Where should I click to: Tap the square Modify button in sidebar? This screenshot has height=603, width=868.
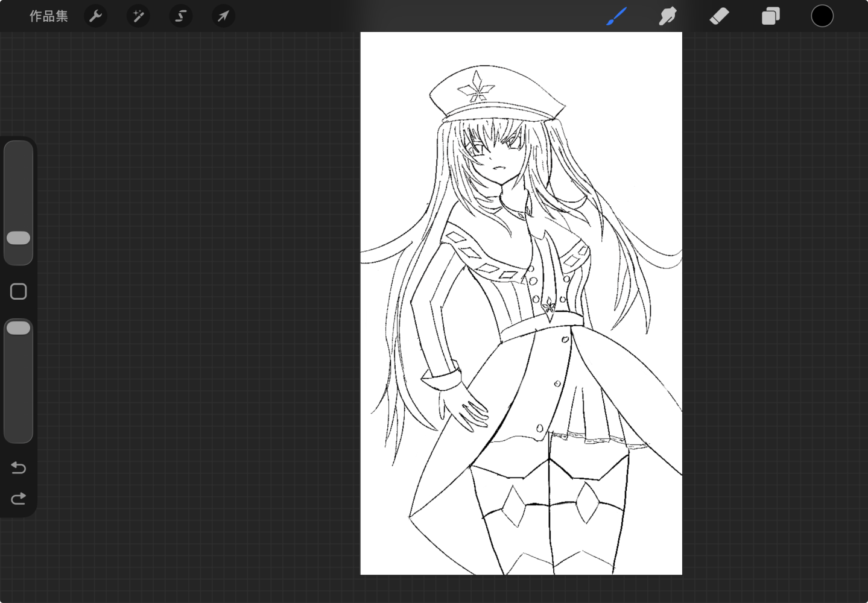tap(19, 292)
